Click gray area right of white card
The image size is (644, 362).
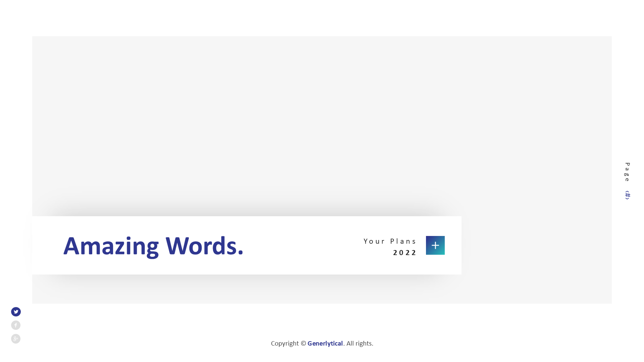pos(537,245)
